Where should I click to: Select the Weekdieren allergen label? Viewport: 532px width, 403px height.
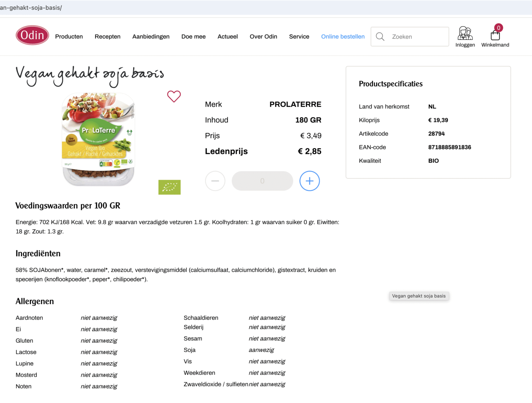(200, 373)
